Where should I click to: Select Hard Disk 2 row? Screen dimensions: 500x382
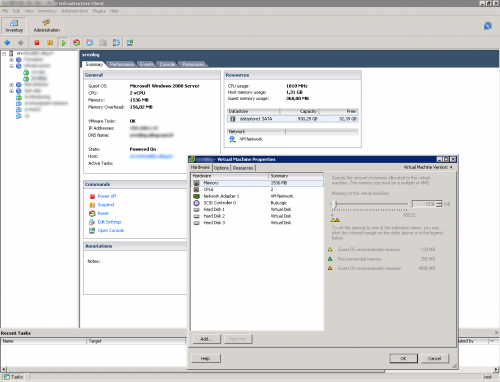click(257, 216)
